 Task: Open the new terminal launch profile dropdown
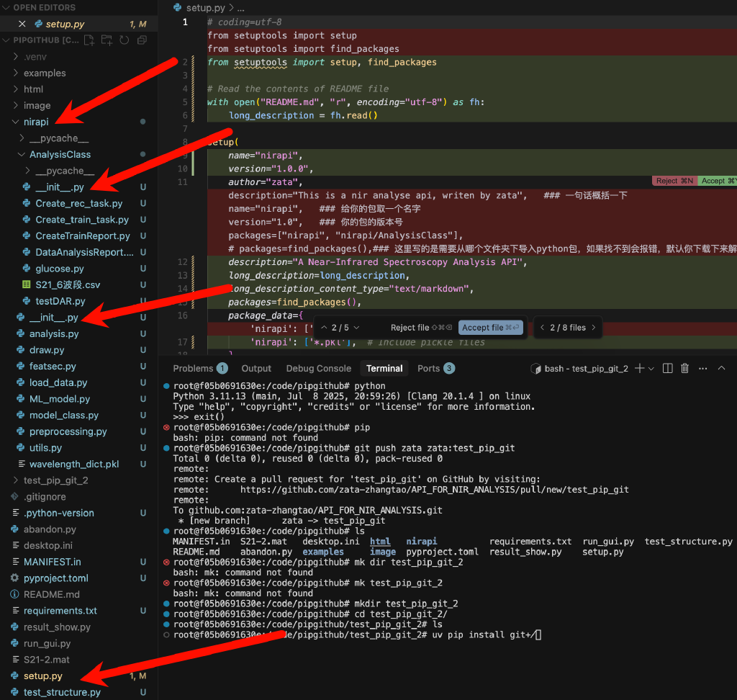pos(651,368)
